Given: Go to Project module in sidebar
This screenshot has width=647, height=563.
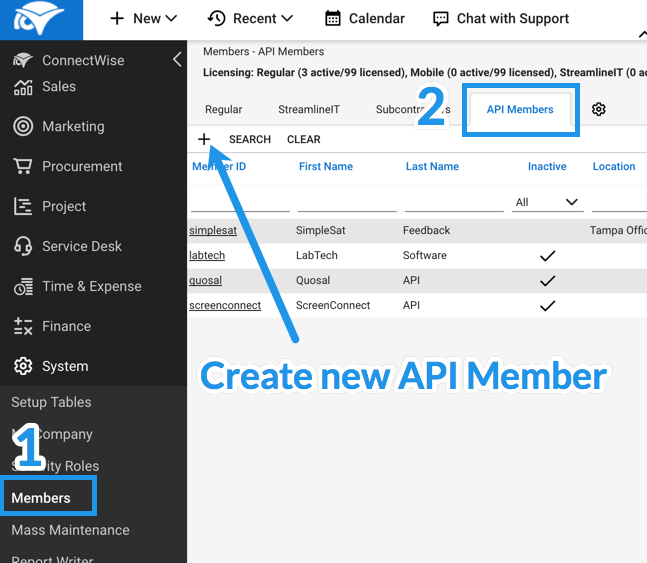Looking at the screenshot, I should click(x=64, y=207).
